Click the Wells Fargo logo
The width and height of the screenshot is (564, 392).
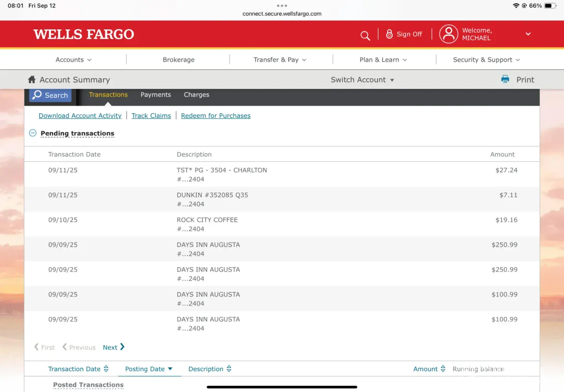[x=83, y=34]
